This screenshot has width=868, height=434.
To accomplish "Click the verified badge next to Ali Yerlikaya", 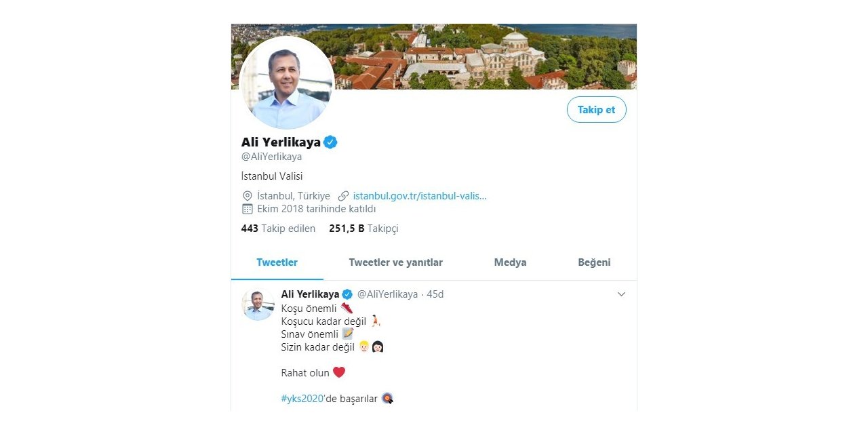I will click(x=330, y=142).
